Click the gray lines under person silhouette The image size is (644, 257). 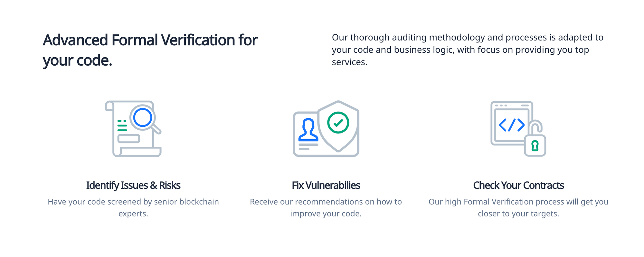[308, 147]
